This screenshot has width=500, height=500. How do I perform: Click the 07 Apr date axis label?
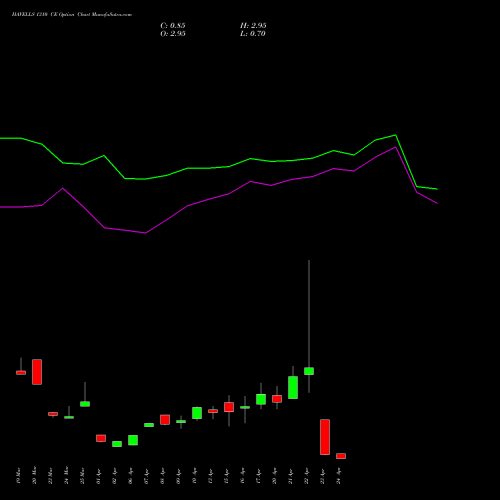(146, 476)
